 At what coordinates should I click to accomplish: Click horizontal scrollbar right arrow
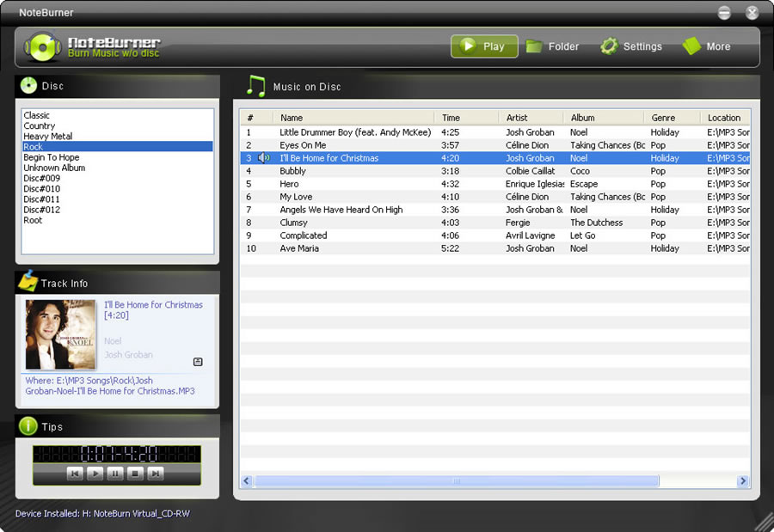[x=742, y=480]
